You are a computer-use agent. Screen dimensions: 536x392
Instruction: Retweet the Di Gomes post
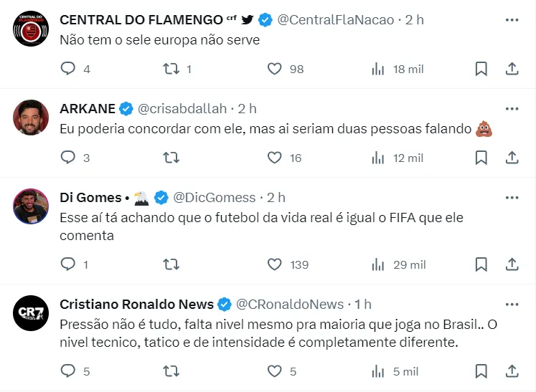point(171,264)
